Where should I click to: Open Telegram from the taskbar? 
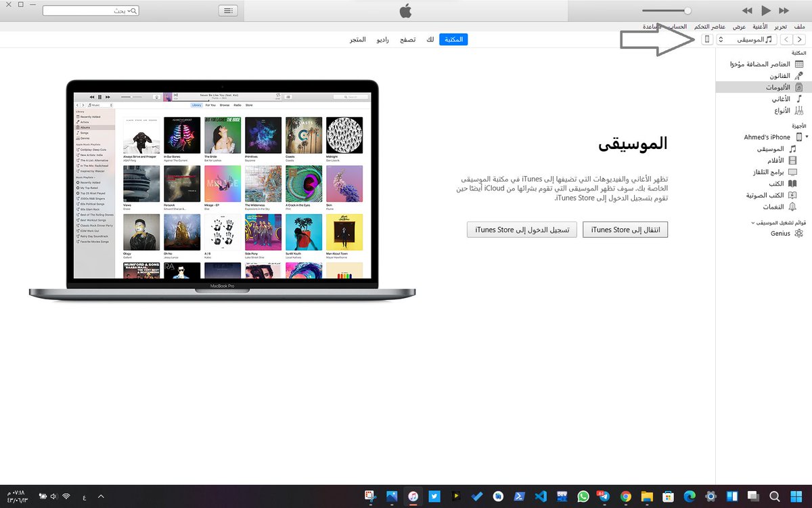point(604,496)
